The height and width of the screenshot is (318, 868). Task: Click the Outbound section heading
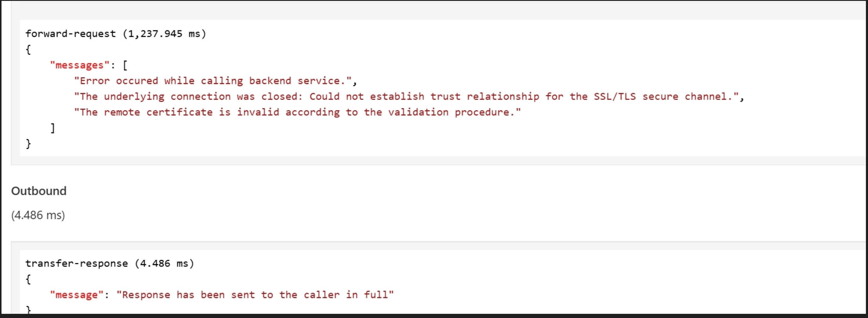(x=39, y=191)
